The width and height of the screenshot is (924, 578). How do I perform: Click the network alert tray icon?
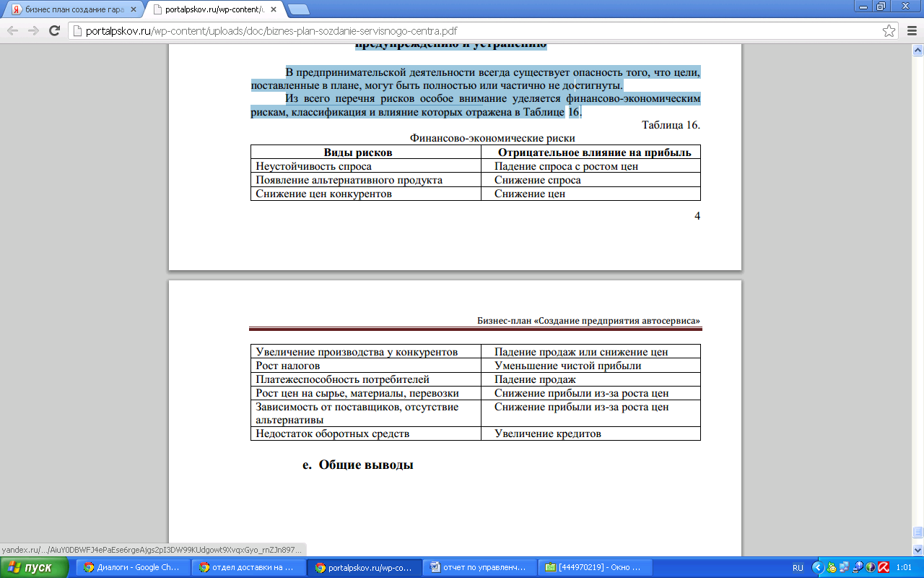click(858, 568)
